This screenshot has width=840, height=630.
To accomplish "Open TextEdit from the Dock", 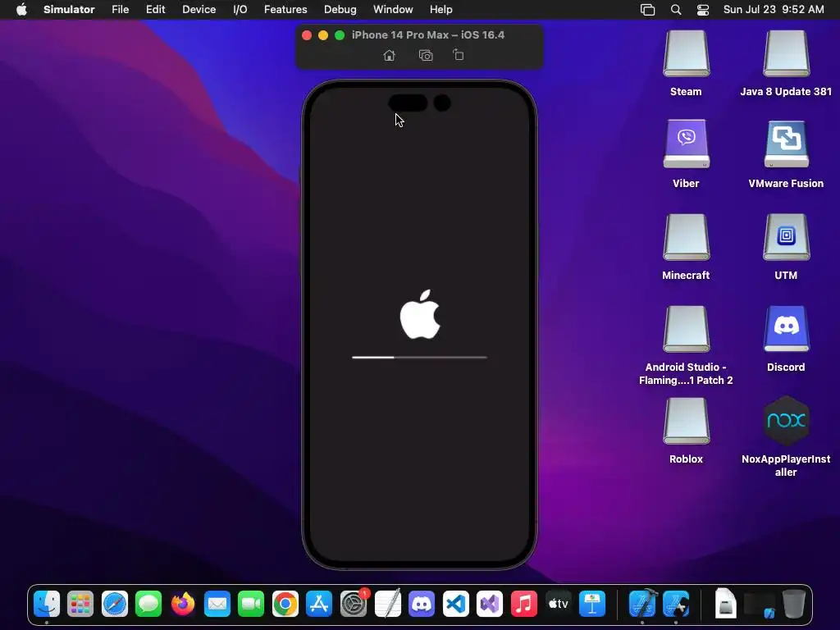I will point(387,604).
